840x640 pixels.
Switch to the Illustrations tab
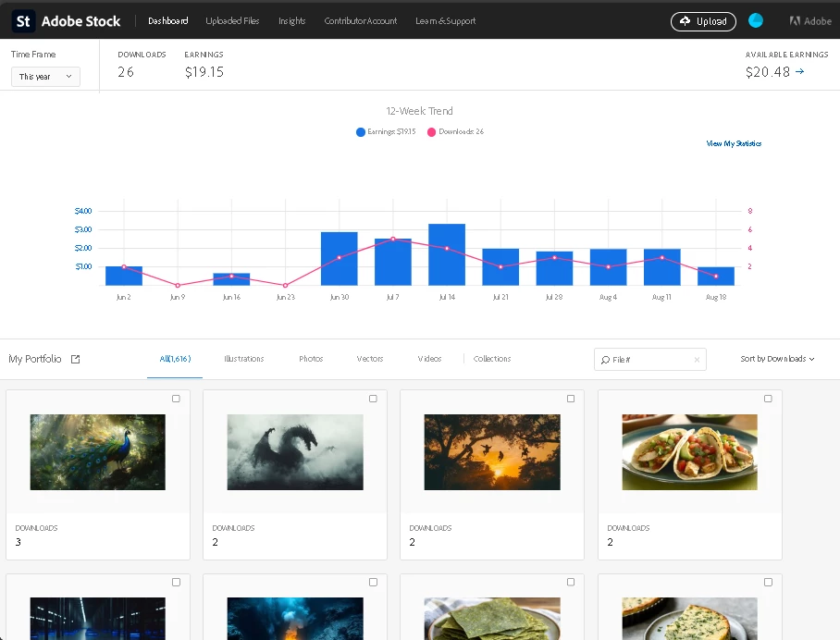point(243,359)
